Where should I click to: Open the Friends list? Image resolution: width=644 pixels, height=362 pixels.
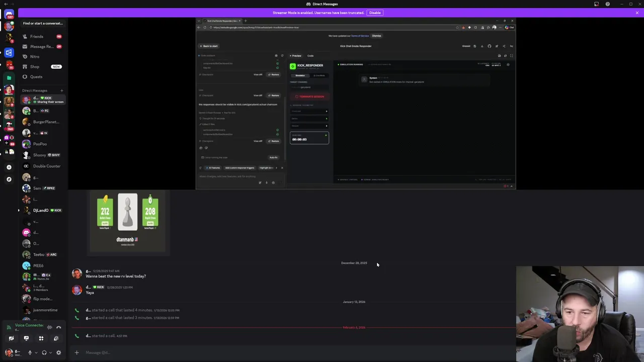coord(42,36)
